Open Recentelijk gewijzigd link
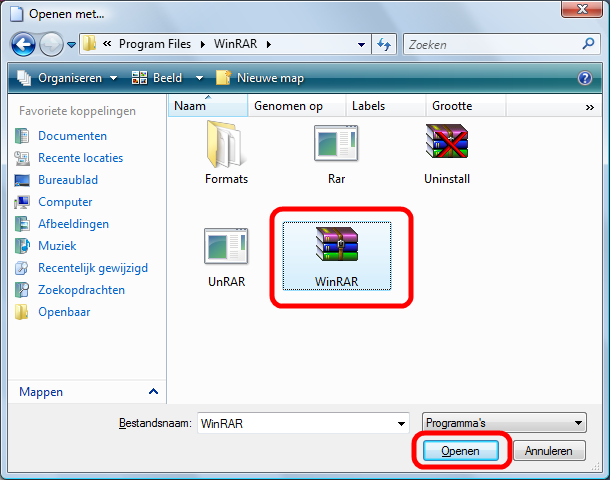The height and width of the screenshot is (480, 610). [93, 268]
